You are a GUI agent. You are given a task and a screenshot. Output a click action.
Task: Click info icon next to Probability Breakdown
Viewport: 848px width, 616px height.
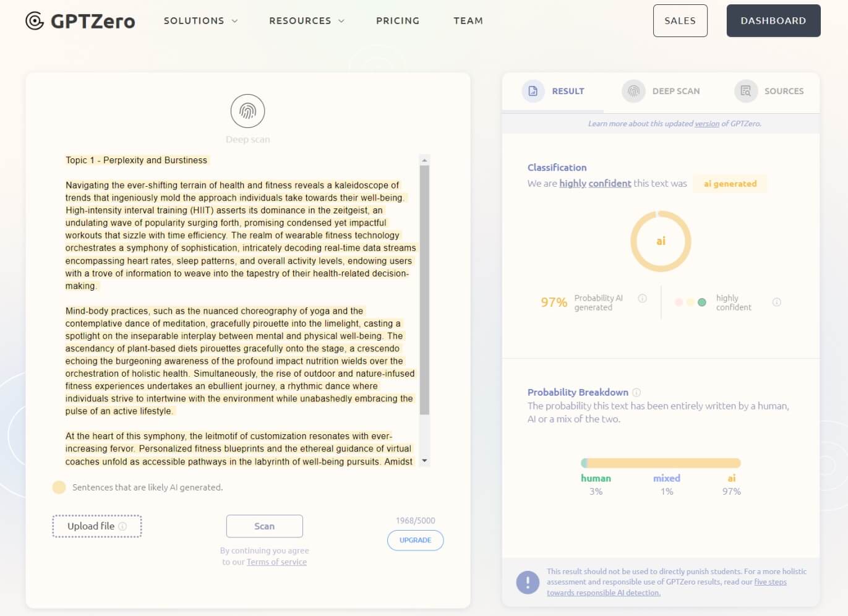click(x=636, y=392)
